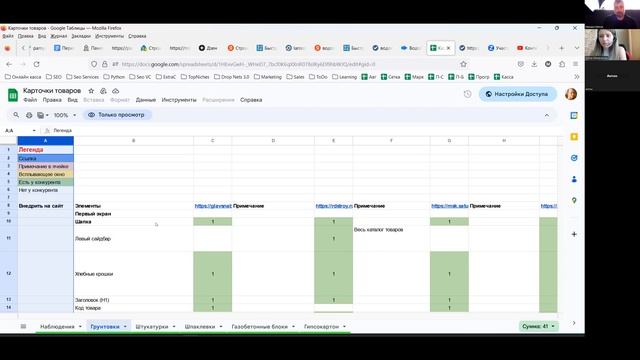Go back using Firefox back arrow
The width and height of the screenshot is (640, 360).
point(9,64)
